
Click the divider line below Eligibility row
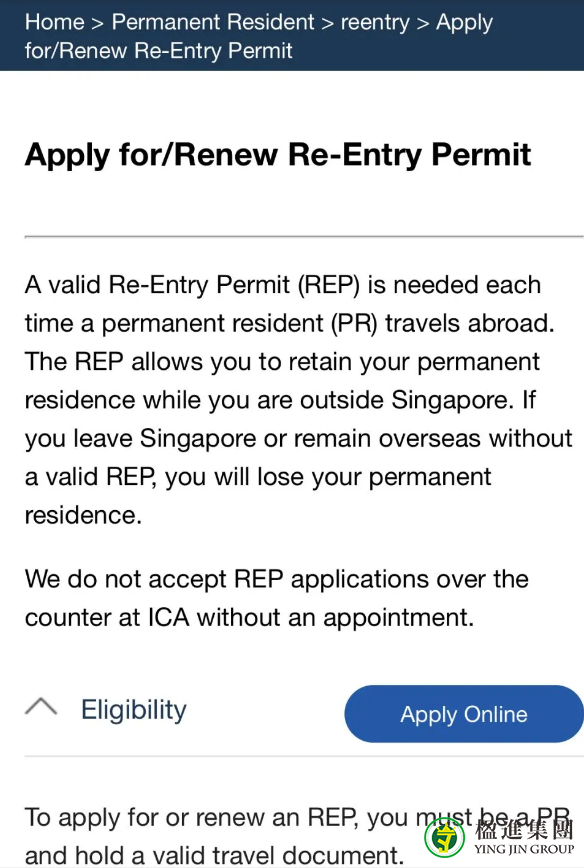pyautogui.click(x=304, y=756)
